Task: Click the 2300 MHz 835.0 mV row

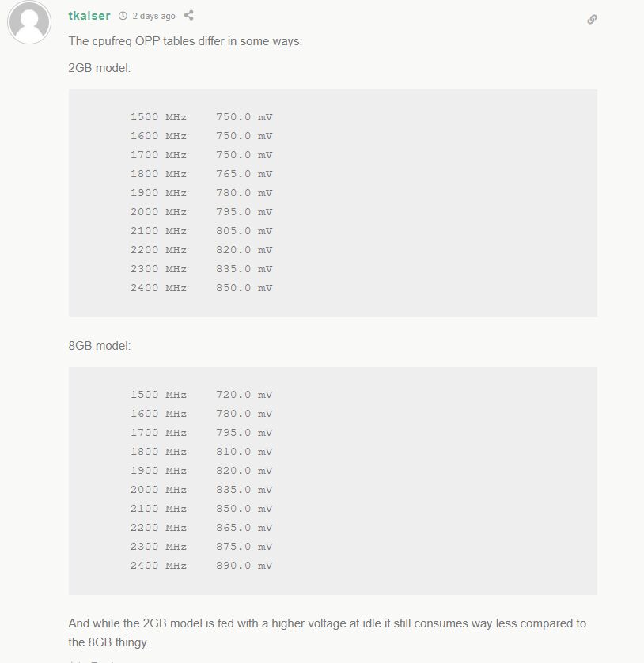Action: (x=201, y=269)
